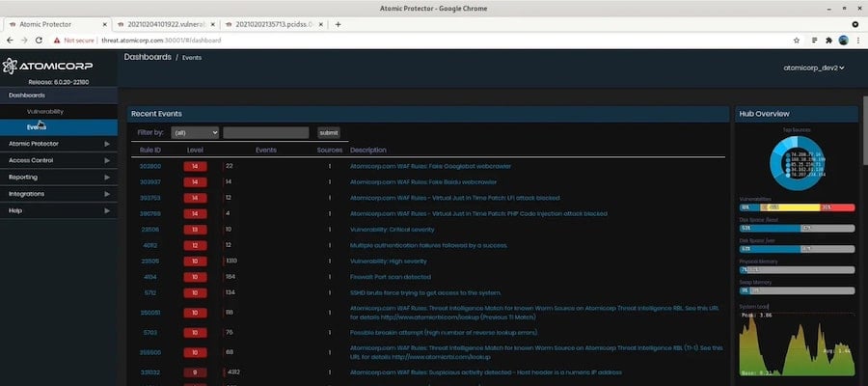
Task: Reload the page with browser refresh icon
Action: click(x=39, y=41)
